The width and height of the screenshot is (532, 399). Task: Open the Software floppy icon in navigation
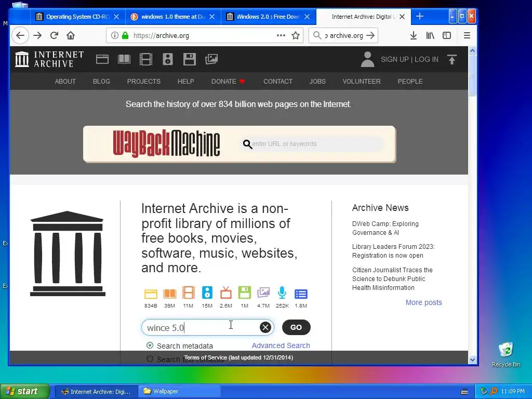(x=189, y=59)
